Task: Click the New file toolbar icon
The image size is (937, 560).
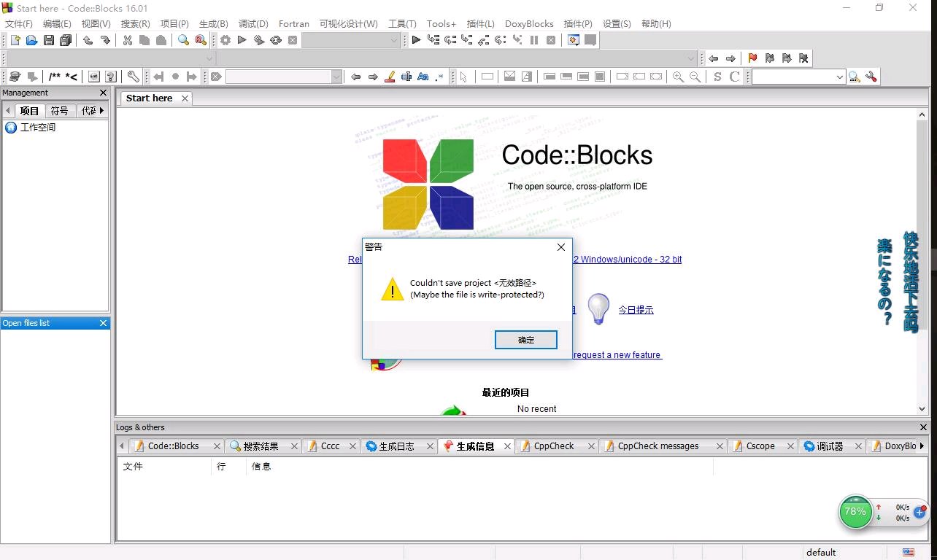Action: point(15,40)
